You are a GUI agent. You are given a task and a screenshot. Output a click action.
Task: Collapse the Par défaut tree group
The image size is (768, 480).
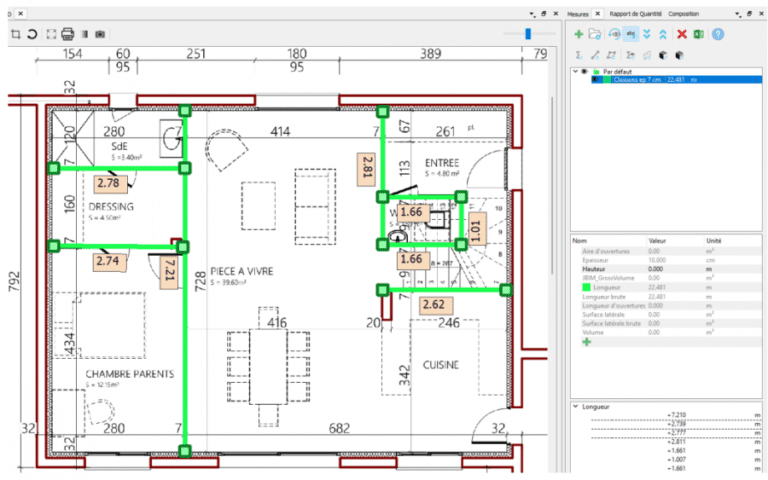click(x=576, y=72)
